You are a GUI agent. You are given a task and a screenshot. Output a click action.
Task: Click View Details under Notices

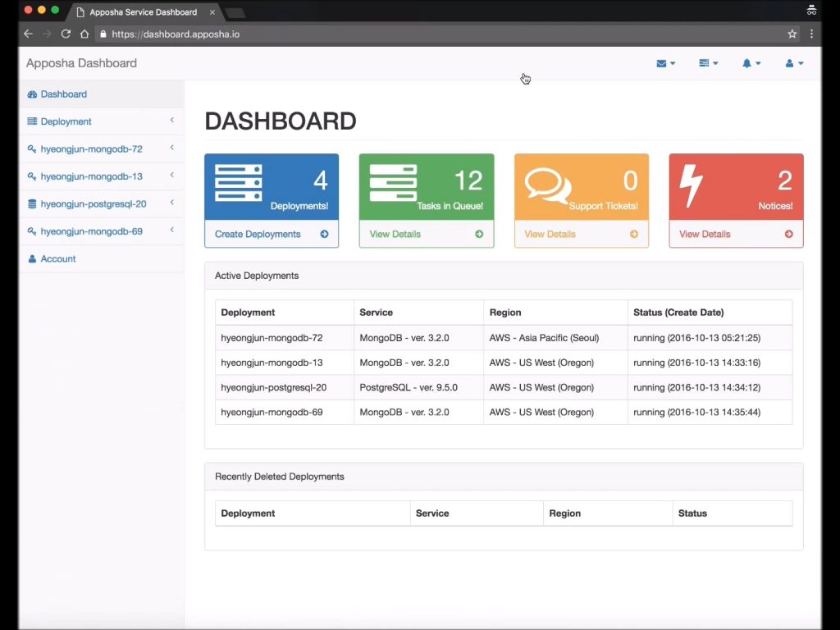(705, 234)
